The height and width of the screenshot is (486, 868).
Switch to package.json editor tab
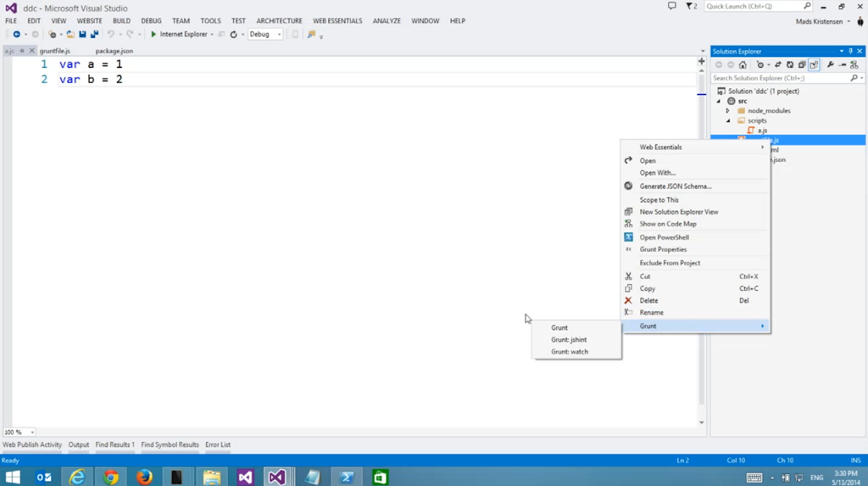(x=114, y=51)
